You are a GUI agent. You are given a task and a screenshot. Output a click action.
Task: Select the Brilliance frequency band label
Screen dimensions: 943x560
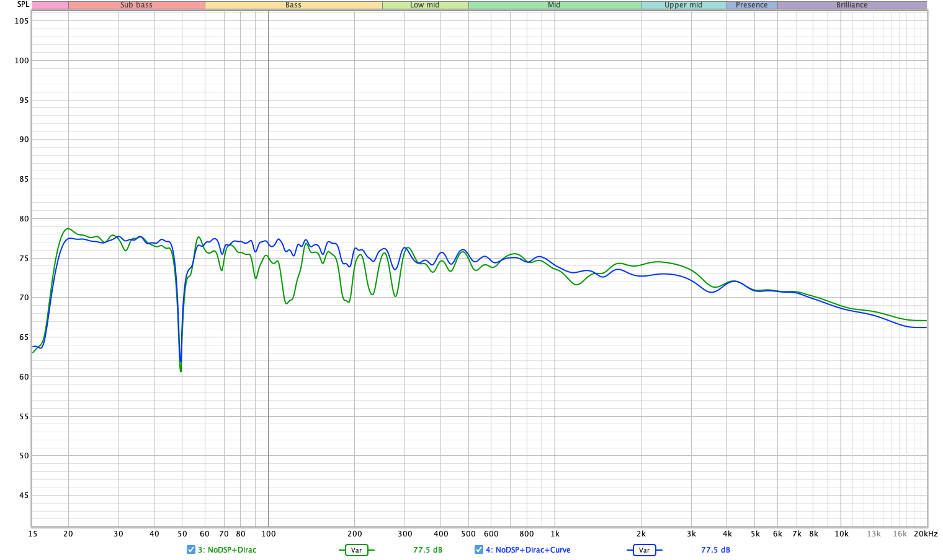click(852, 5)
